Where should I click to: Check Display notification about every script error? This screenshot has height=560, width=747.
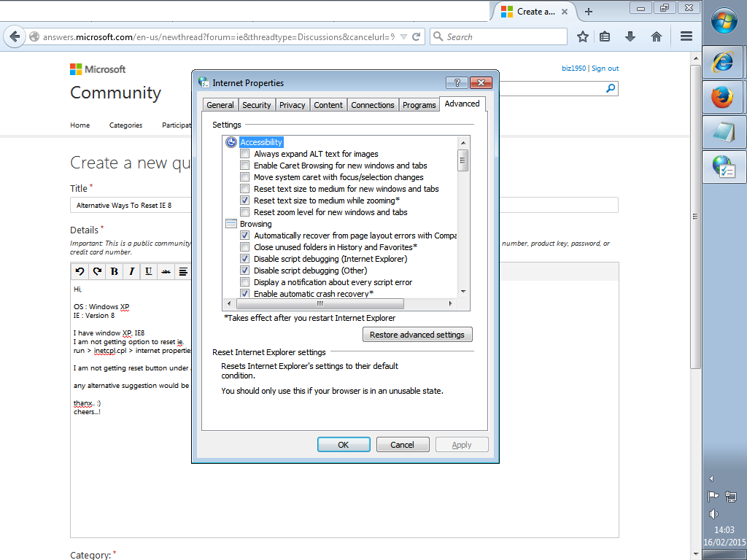coord(244,282)
